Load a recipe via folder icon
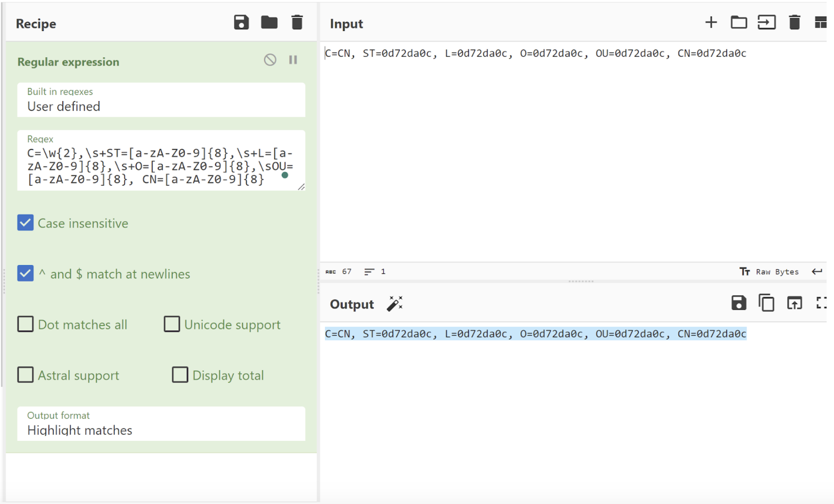Screen dimensions: 834x504 (269, 23)
